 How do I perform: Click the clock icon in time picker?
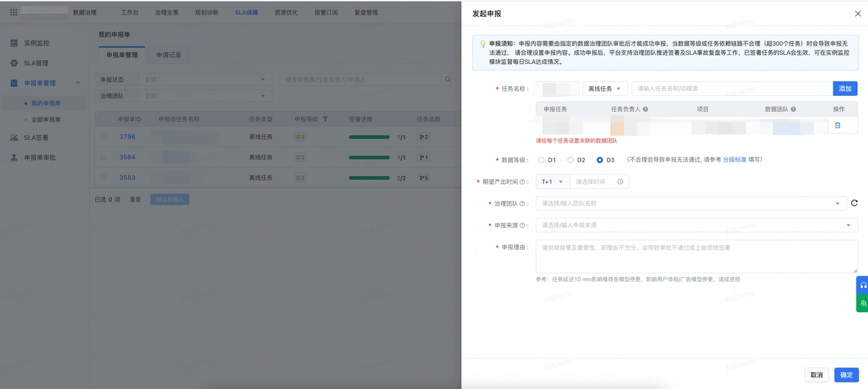click(x=620, y=182)
